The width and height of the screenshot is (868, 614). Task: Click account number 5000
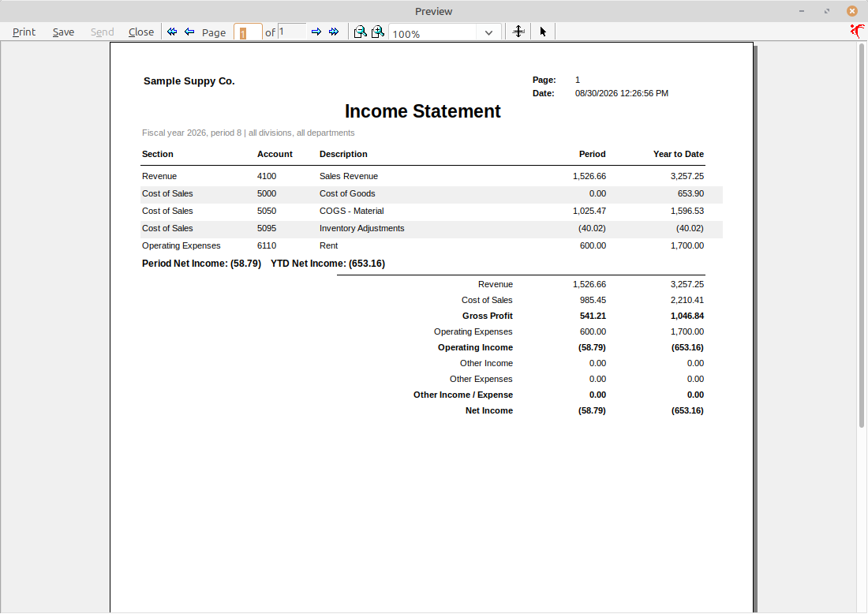click(266, 193)
